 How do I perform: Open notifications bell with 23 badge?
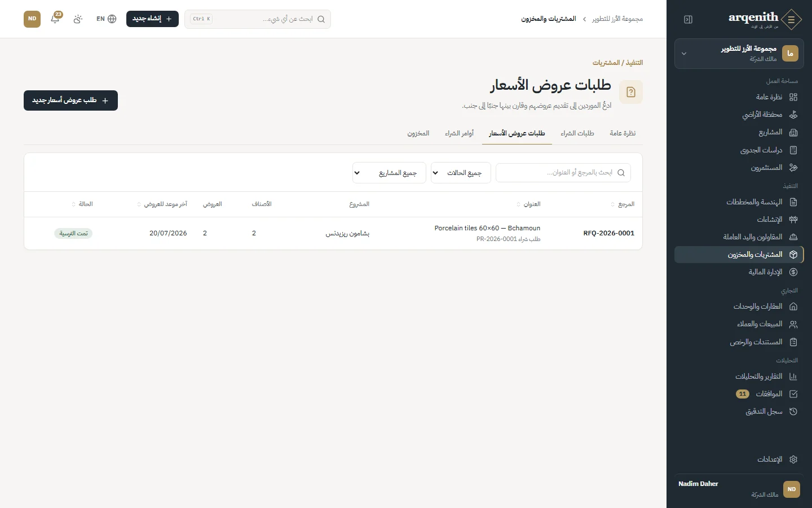point(55,19)
